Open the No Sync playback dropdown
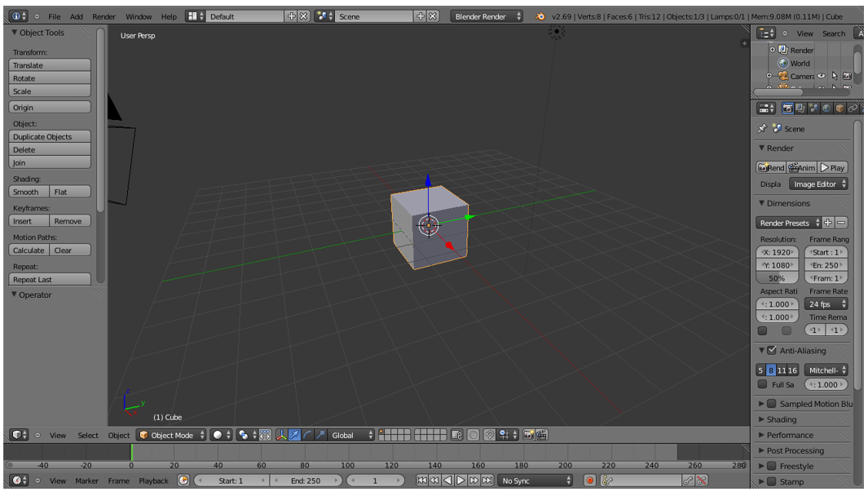Screen dimensions: 868x496 click(536, 480)
